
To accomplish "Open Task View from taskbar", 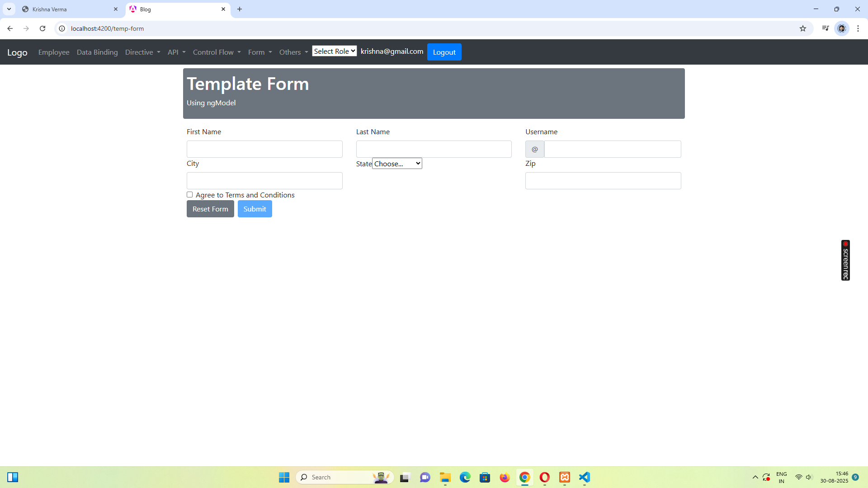I will pyautogui.click(x=405, y=477).
